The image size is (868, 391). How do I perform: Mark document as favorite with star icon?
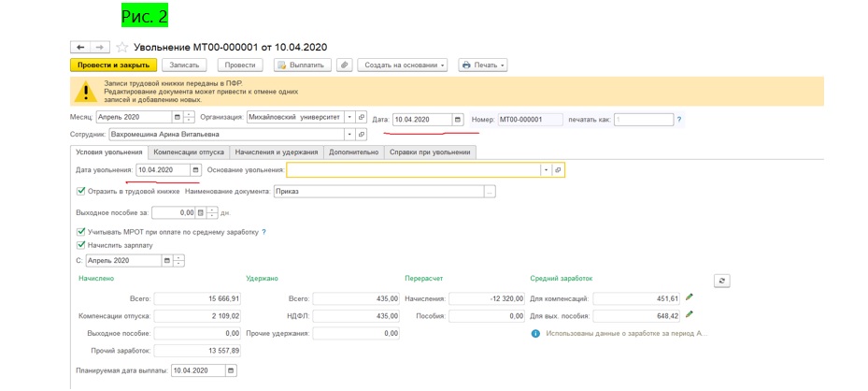[123, 47]
